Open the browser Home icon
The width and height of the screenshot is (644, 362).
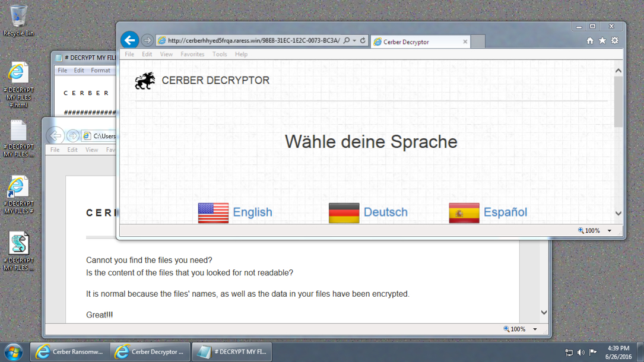[x=589, y=41]
